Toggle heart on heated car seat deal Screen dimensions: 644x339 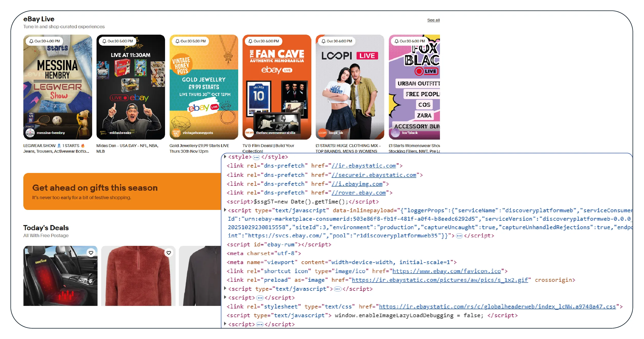pyautogui.click(x=91, y=253)
